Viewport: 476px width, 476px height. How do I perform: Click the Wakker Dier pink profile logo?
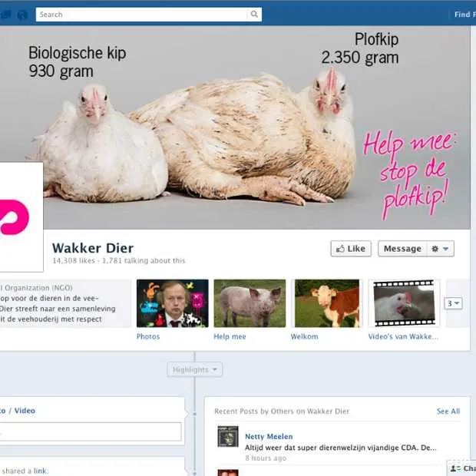(21, 217)
